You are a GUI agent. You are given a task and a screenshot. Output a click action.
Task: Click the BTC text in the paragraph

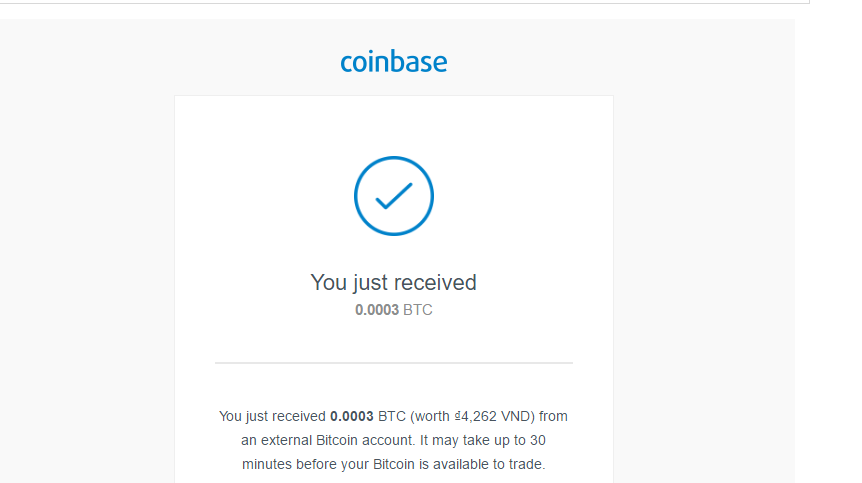[x=390, y=416]
